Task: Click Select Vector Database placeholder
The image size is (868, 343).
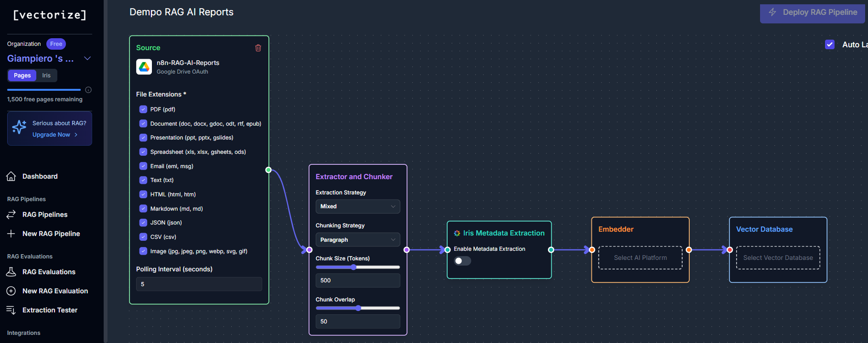Action: 778,258
